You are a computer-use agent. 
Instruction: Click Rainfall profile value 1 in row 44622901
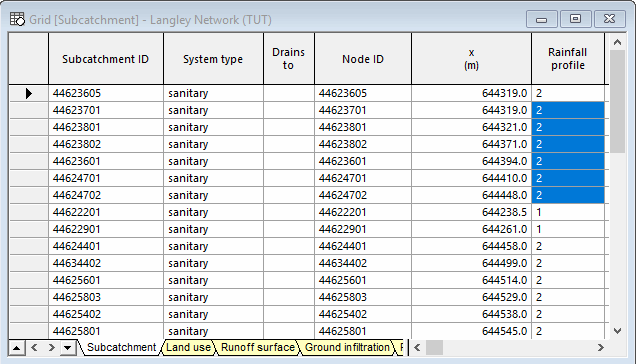568,229
